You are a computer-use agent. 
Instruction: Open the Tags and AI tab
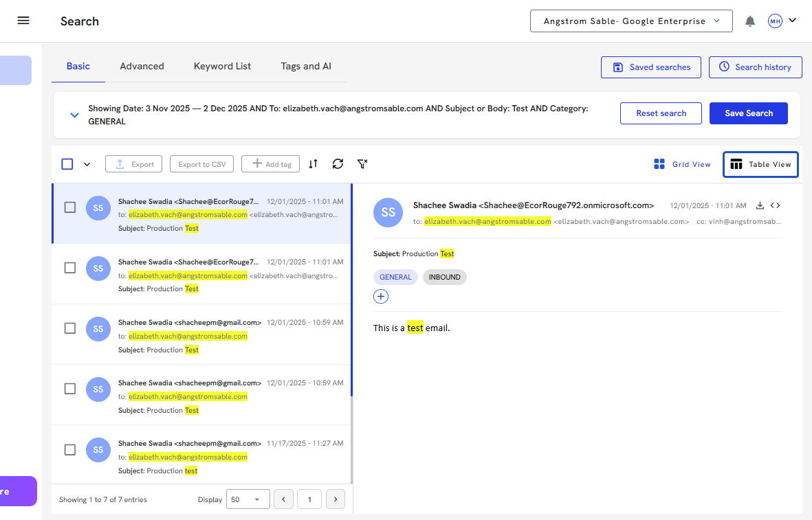click(x=306, y=67)
